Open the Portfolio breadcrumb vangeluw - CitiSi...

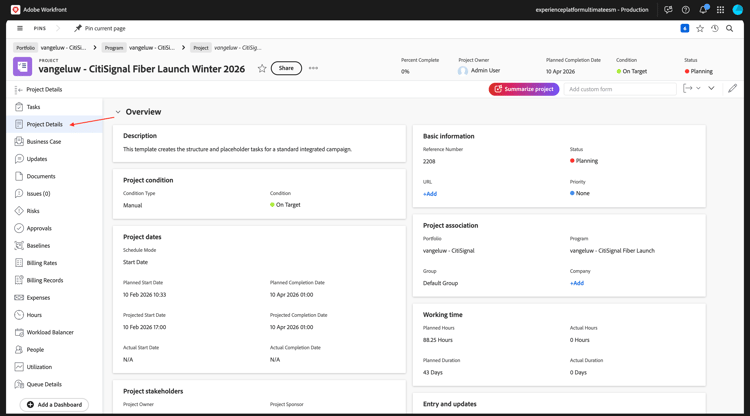pos(63,47)
